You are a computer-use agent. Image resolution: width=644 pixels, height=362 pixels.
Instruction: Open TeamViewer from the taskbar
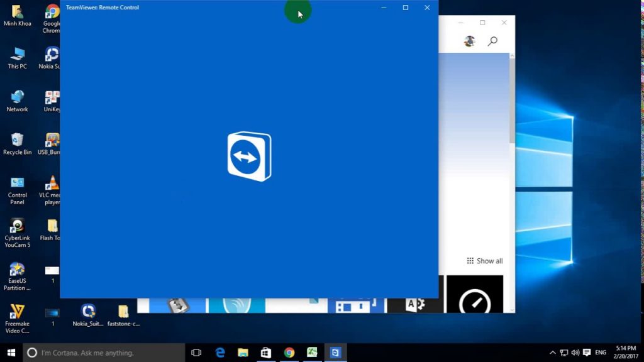tap(335, 353)
